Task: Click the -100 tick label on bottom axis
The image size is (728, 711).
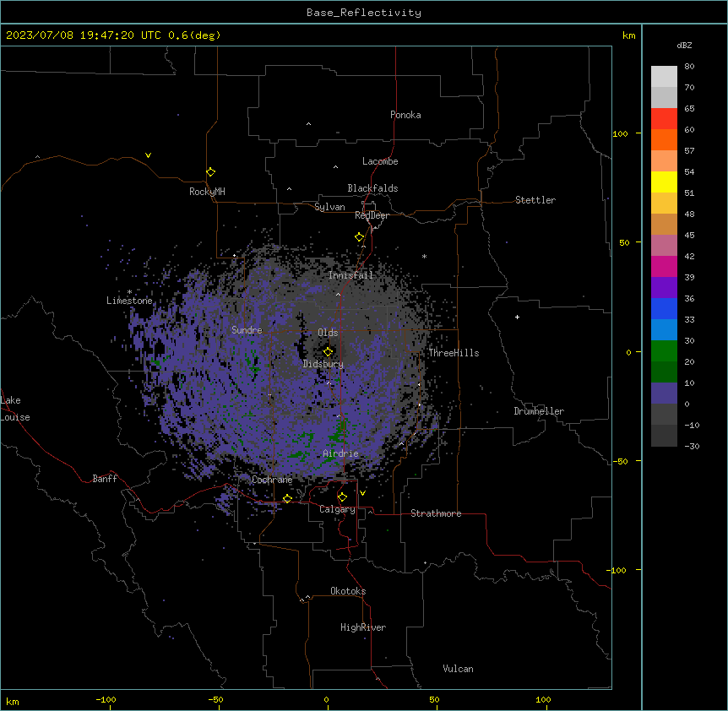Action: point(106,699)
